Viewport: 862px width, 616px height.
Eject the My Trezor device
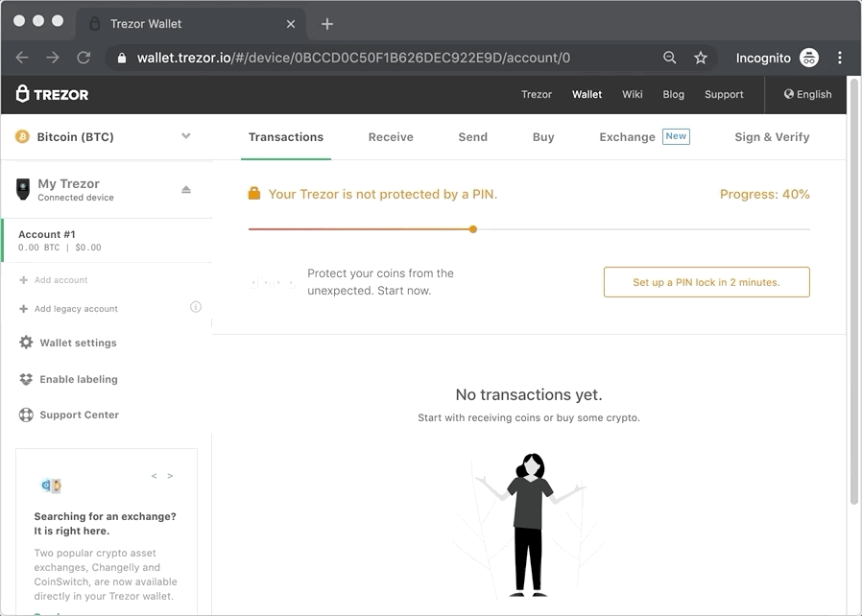(x=186, y=190)
